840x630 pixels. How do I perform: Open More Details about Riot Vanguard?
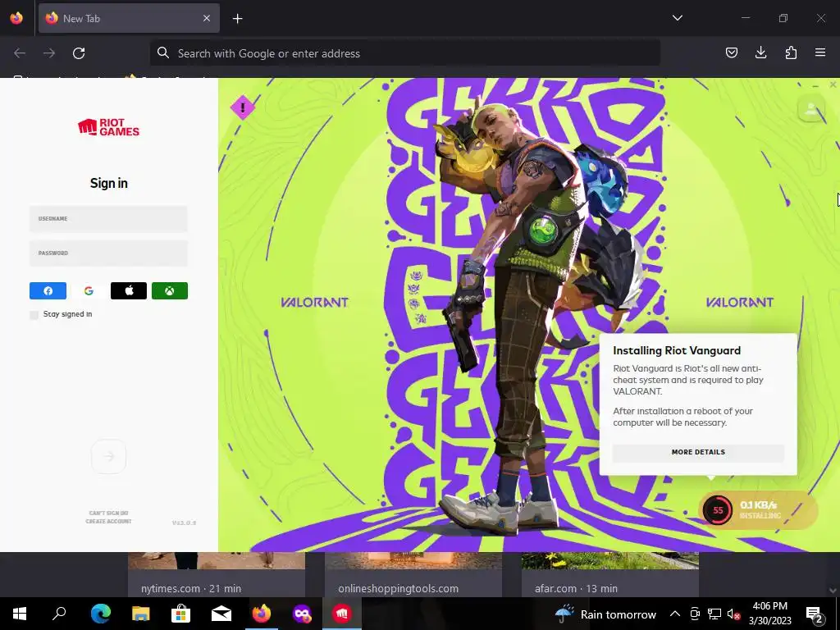(698, 452)
